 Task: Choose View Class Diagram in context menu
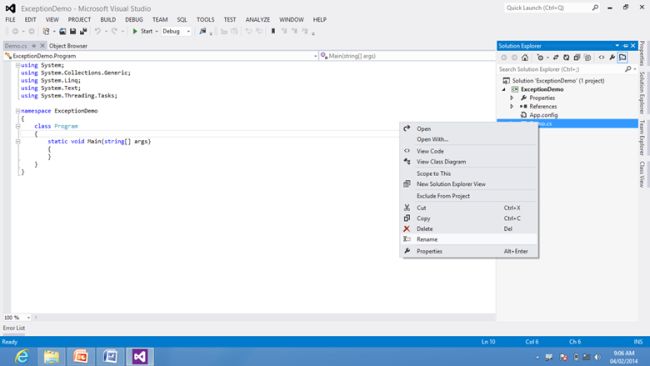[x=469, y=162]
